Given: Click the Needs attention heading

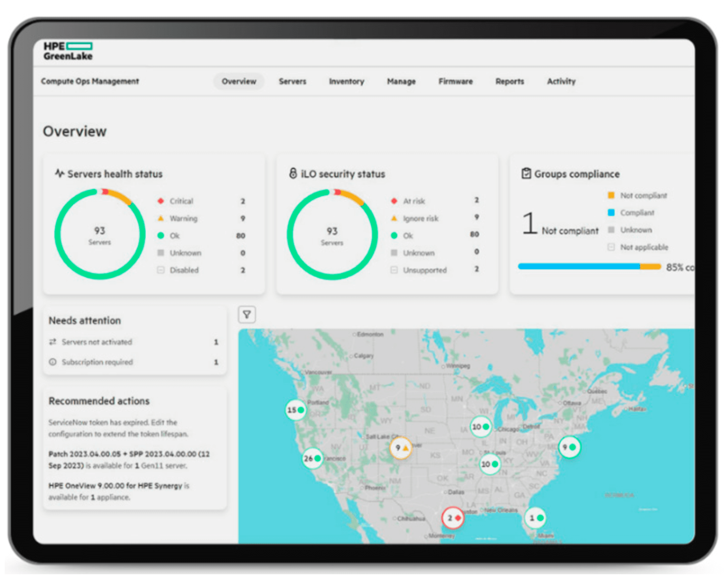Looking at the screenshot, I should [85, 320].
